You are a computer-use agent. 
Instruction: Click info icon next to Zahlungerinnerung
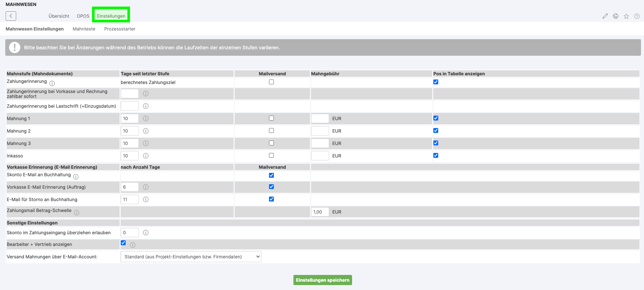[52, 83]
